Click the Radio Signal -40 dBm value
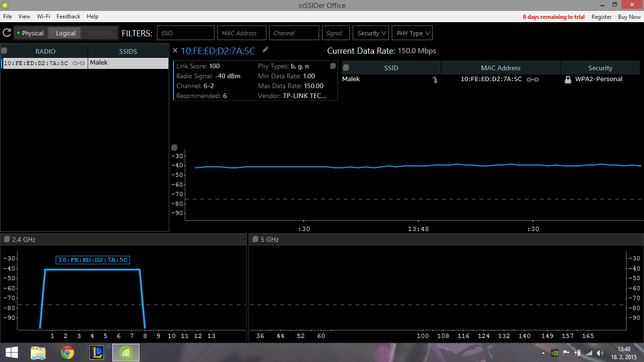 click(x=228, y=76)
